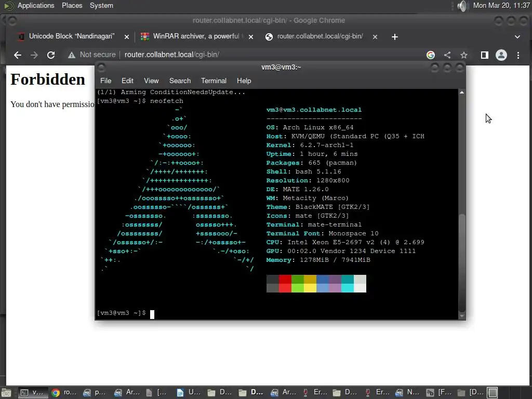The height and width of the screenshot is (399, 532).
Task: Select the 'N...' taskbar window button
Action: coord(408,393)
